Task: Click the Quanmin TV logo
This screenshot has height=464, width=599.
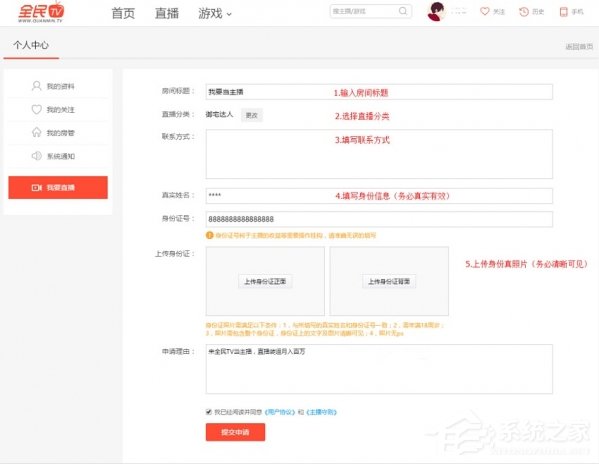Action: tap(41, 12)
